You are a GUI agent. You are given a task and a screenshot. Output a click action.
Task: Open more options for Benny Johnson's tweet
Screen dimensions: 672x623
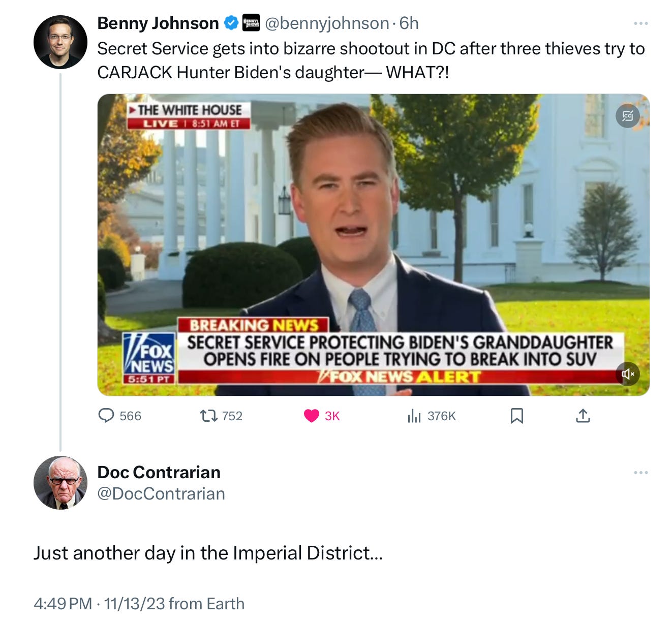point(640,23)
